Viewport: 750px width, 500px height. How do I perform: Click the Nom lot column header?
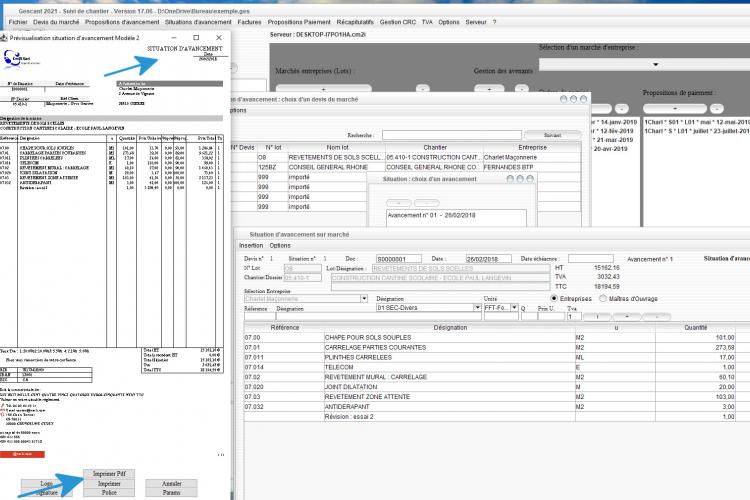337,147
